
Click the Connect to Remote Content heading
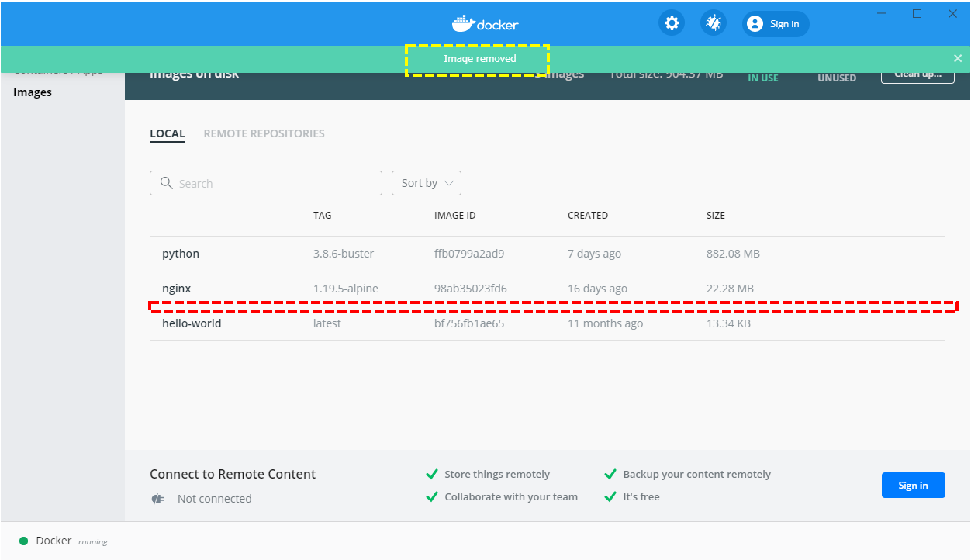[233, 474]
